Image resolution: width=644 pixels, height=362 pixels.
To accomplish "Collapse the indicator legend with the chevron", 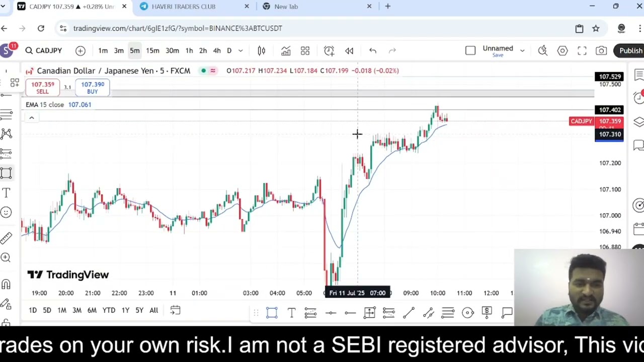I will click(x=31, y=118).
